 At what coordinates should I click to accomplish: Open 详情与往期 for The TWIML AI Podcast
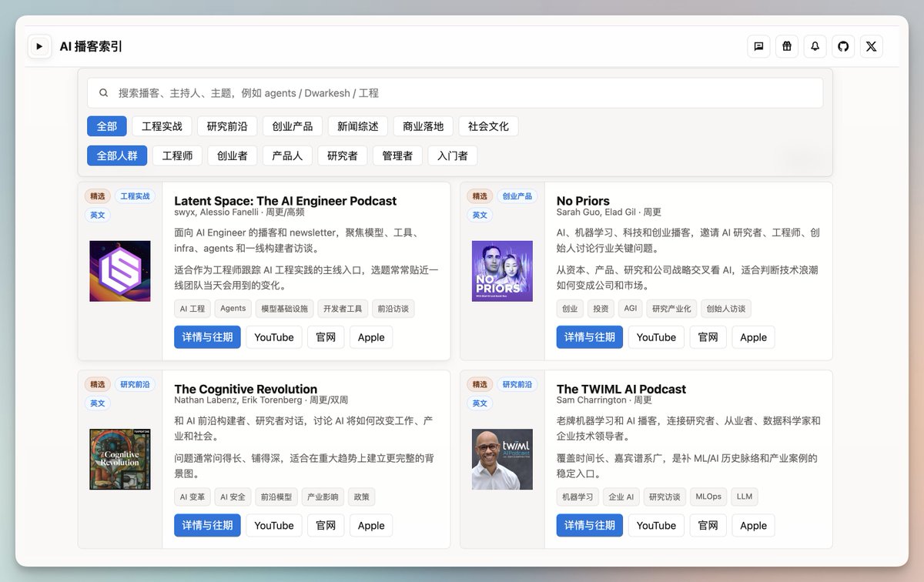(590, 525)
